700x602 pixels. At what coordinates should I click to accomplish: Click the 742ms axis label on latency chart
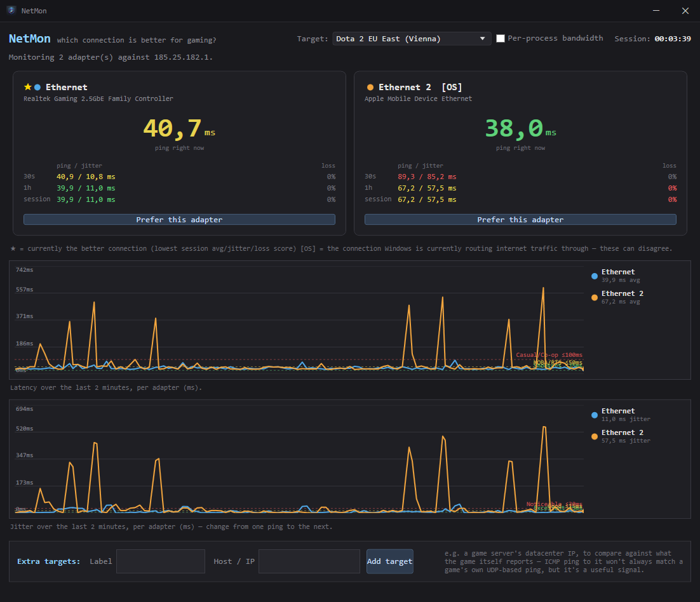[x=25, y=269]
